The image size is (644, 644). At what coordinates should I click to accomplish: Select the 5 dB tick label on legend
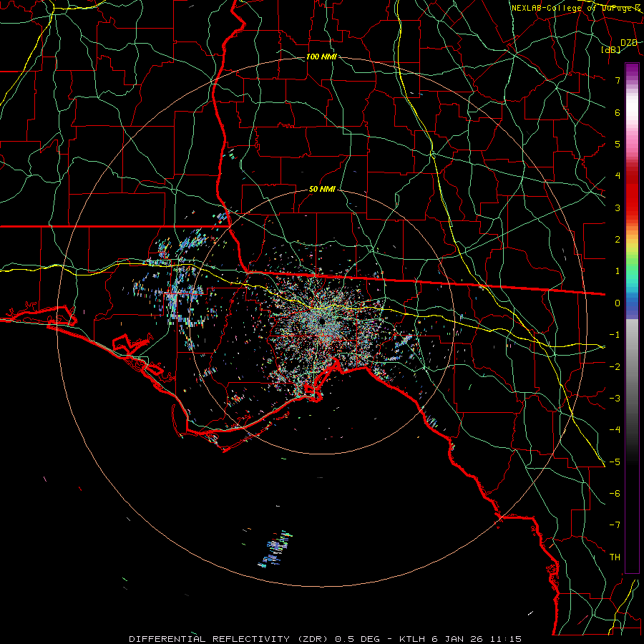coord(618,144)
